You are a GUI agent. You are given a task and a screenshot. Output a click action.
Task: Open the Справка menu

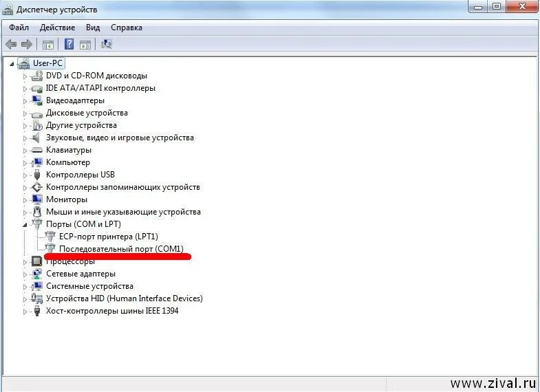click(127, 28)
